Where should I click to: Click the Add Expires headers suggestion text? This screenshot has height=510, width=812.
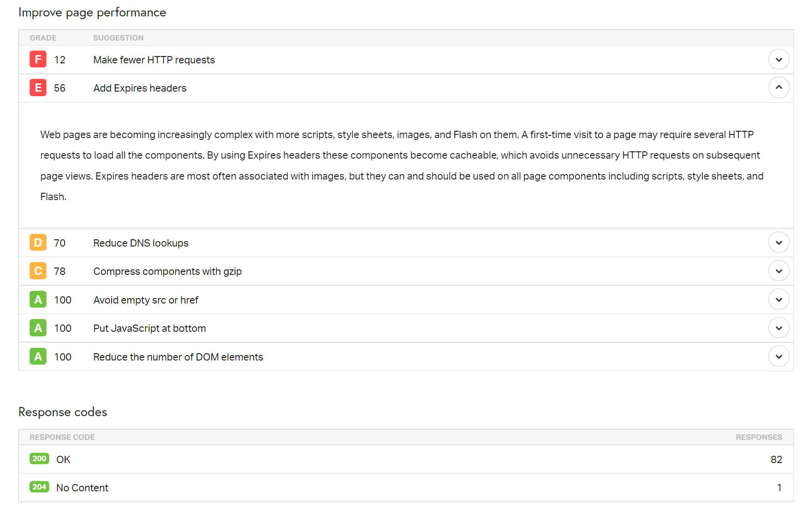(x=139, y=88)
